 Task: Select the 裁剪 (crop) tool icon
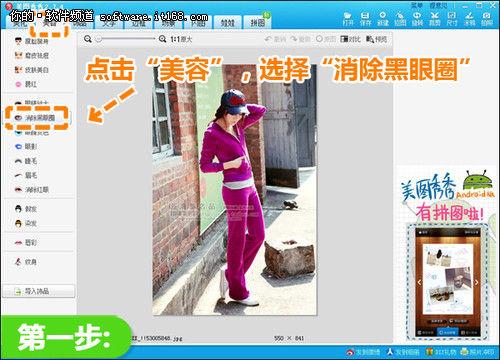pyautogui.click(x=434, y=19)
